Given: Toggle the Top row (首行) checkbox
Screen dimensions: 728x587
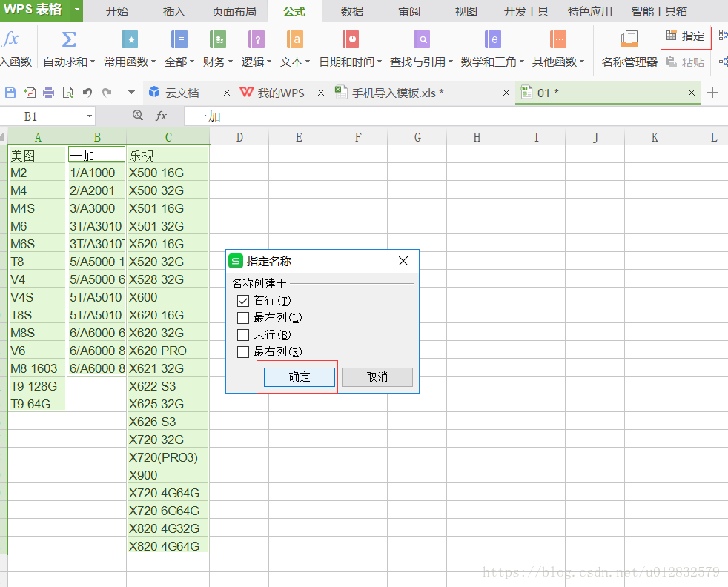Looking at the screenshot, I should coord(243,301).
